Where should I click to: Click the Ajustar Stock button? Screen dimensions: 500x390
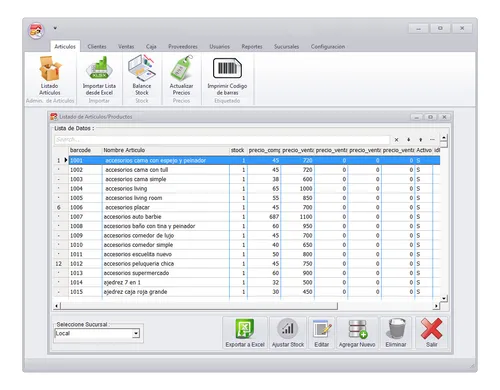[288, 333]
